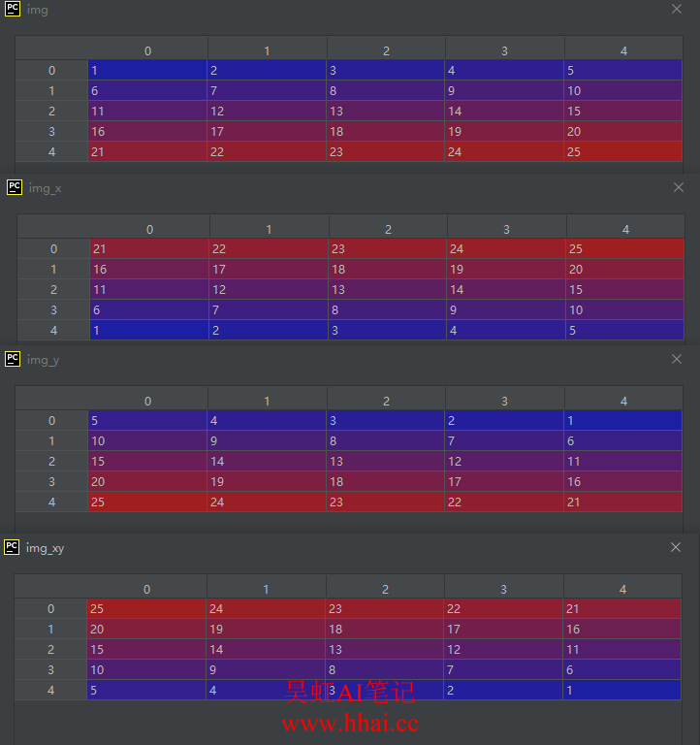The image size is (700, 745).
Task: Select row header 2 in img table
Action: pos(51,112)
